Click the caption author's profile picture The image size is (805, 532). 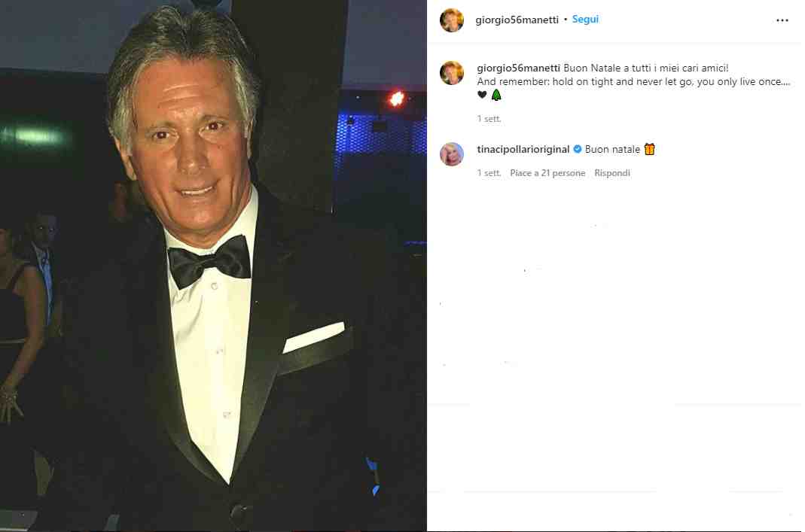(452, 73)
